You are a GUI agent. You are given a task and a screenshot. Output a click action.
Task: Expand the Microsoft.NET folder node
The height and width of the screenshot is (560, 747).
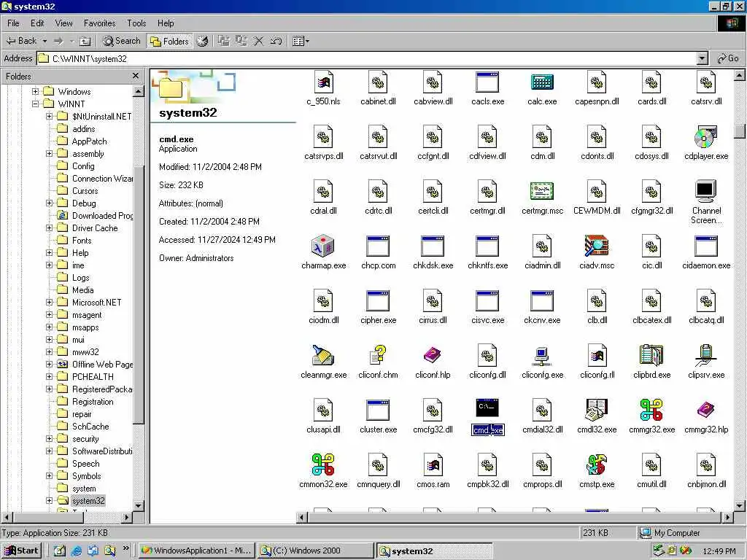click(49, 303)
